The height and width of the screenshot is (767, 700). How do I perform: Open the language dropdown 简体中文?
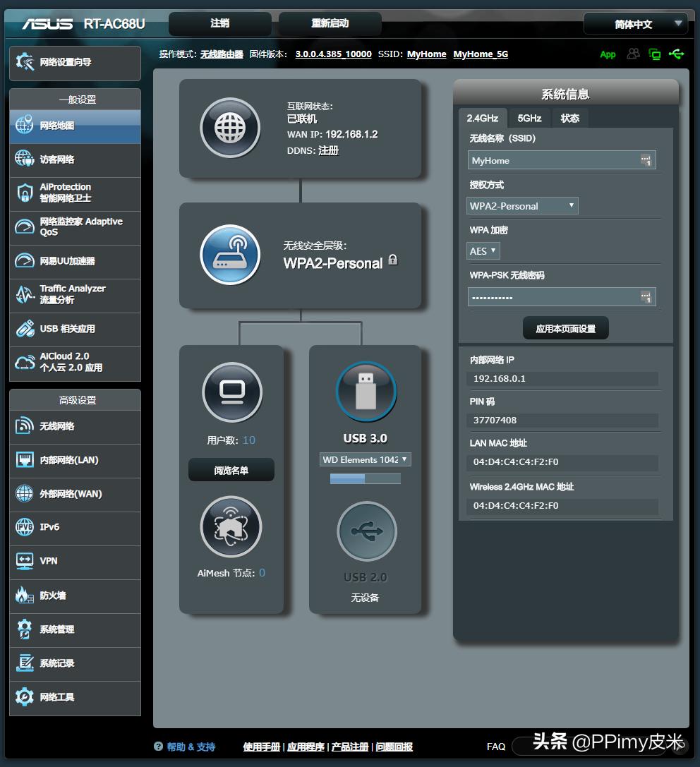(635, 24)
